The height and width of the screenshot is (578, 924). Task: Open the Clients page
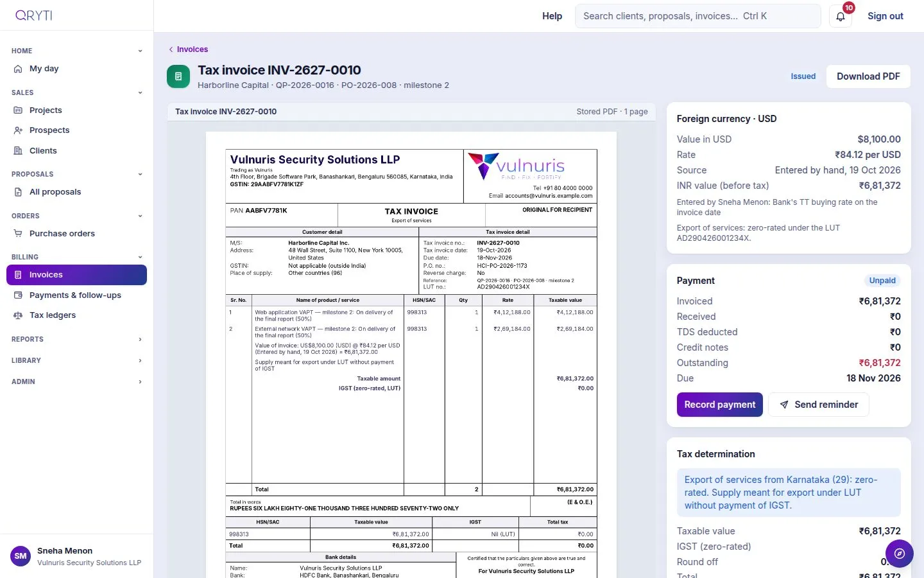pos(76,151)
